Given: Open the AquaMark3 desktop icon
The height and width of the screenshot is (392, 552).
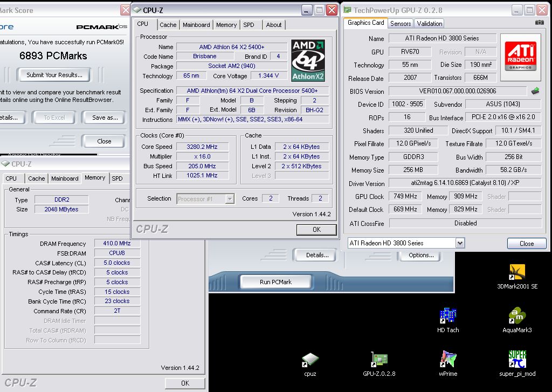Looking at the screenshot, I should coord(517,320).
